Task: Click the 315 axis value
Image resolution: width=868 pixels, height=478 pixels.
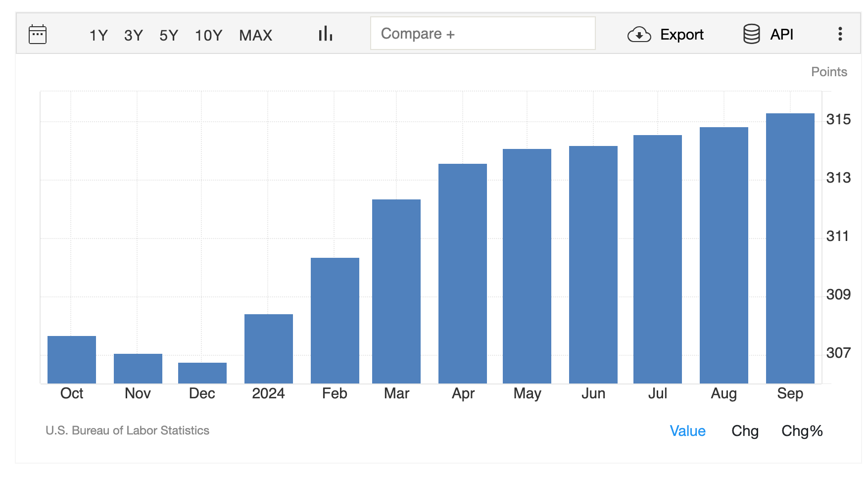Action: tap(838, 119)
